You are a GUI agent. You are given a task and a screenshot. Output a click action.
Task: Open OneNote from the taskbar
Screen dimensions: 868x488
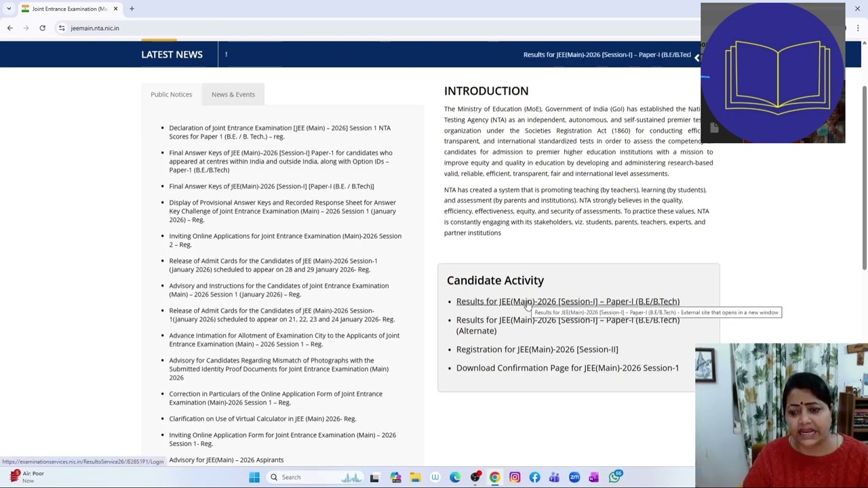tap(594, 477)
